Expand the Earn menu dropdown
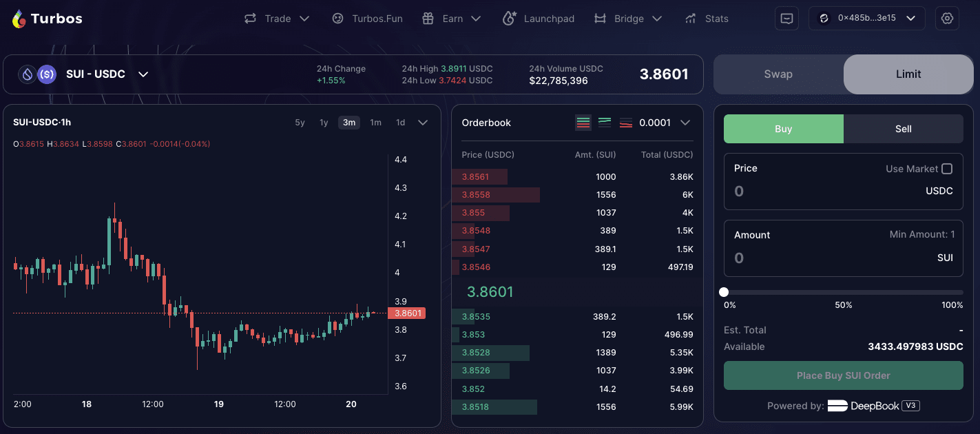The height and width of the screenshot is (434, 980). pyautogui.click(x=475, y=19)
